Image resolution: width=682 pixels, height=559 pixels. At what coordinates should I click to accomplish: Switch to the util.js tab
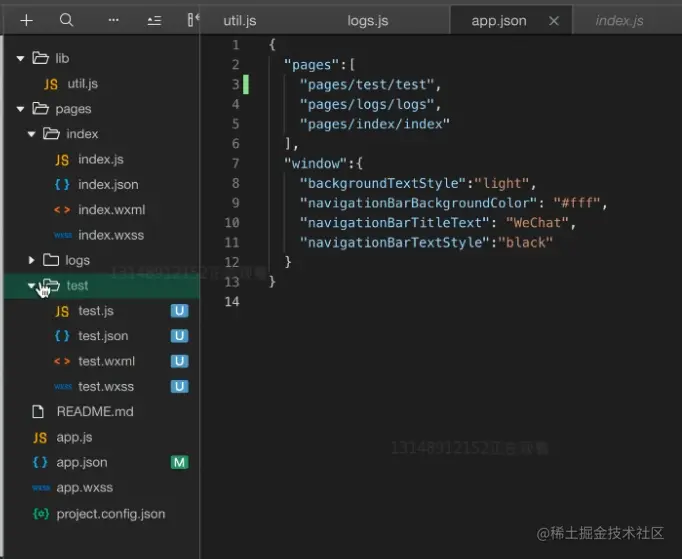pos(240,20)
